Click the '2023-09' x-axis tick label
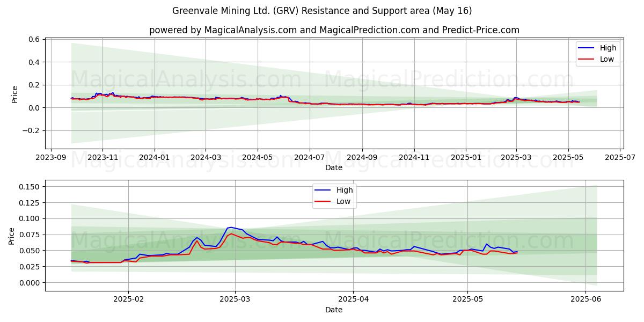Image resolution: width=644 pixels, height=322 pixels. pyautogui.click(x=51, y=157)
